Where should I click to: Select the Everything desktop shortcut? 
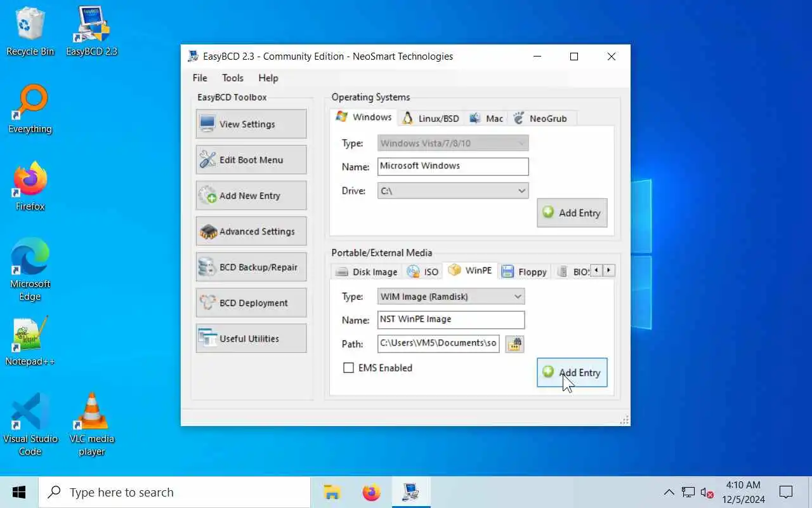coord(30,109)
